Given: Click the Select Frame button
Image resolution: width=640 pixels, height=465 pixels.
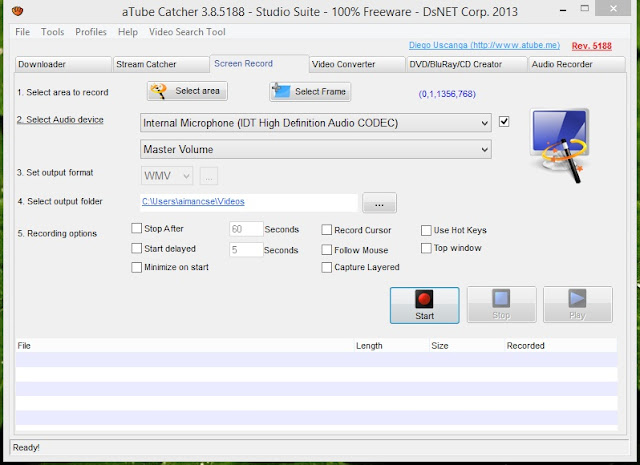Looking at the screenshot, I should pos(310,91).
